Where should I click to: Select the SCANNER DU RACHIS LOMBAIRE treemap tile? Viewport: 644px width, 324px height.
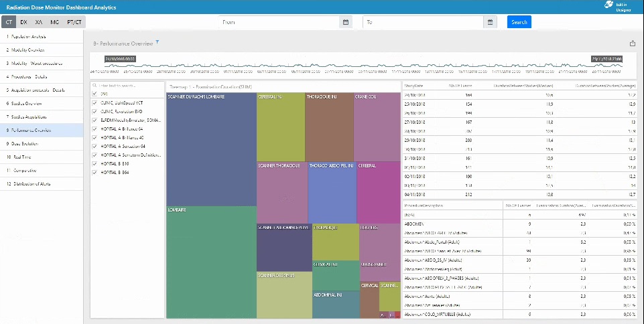tap(211, 147)
